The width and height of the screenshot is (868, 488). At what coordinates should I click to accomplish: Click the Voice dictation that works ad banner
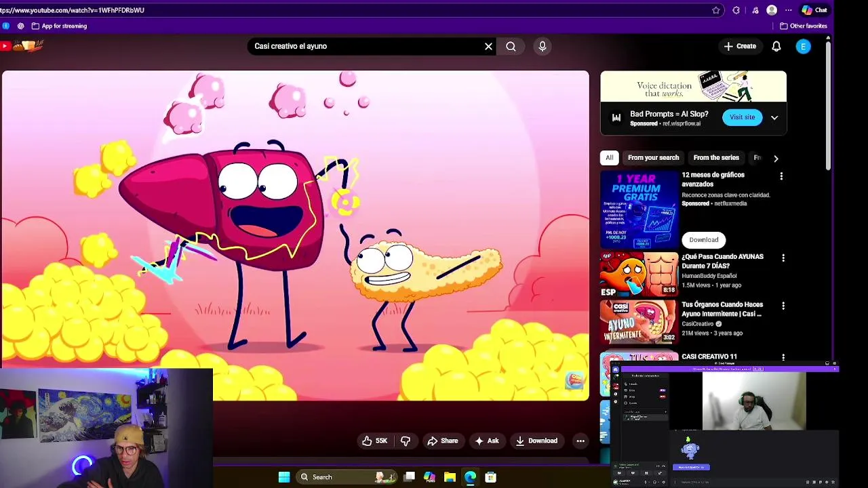coord(693,86)
